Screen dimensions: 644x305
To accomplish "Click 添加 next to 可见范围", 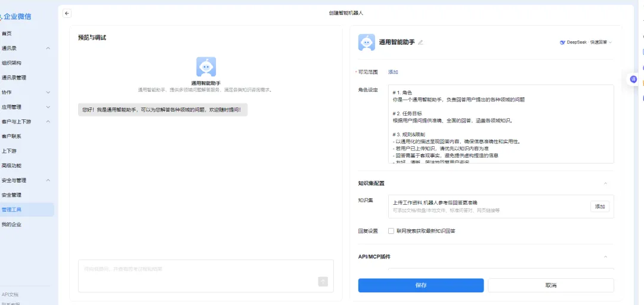I will pos(393,72).
